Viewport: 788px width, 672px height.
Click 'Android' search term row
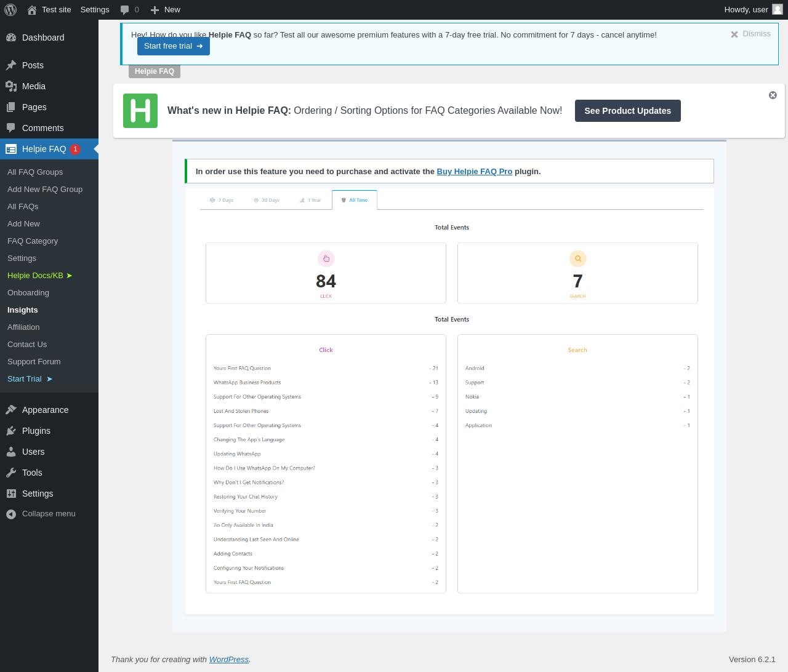pos(577,369)
